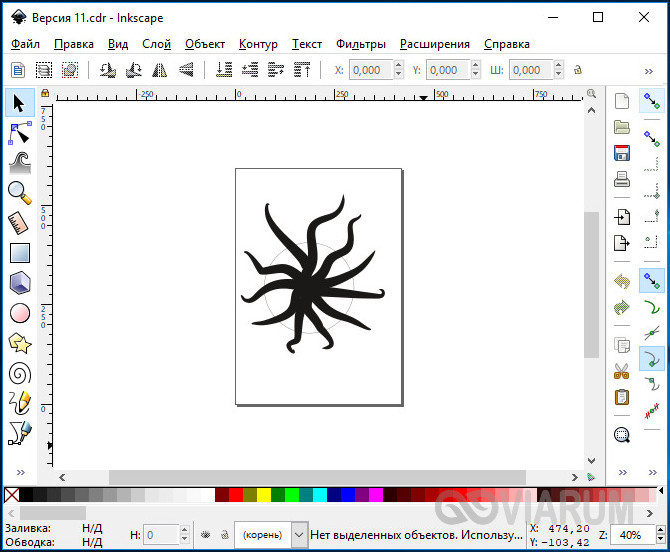Toggle snap to path intersections
The height and width of the screenshot is (552, 670).
pyautogui.click(x=652, y=332)
